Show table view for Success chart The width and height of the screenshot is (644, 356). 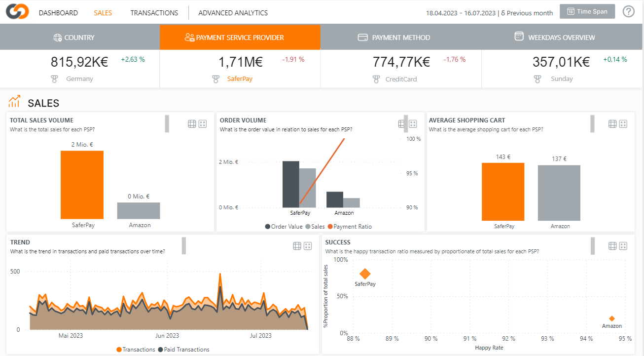tap(612, 246)
